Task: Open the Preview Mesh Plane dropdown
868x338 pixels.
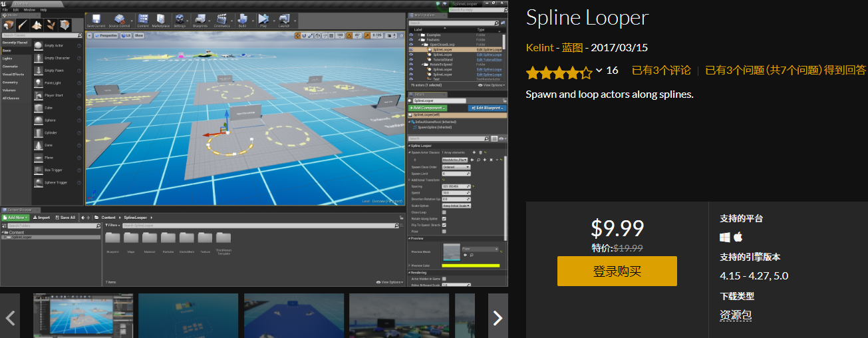Action: (x=480, y=248)
